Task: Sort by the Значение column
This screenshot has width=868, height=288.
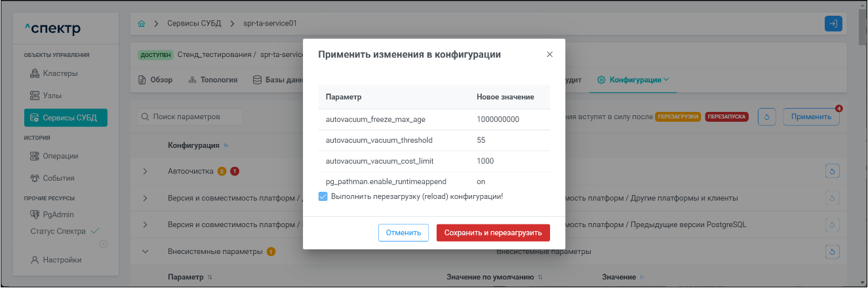Action: point(641,278)
